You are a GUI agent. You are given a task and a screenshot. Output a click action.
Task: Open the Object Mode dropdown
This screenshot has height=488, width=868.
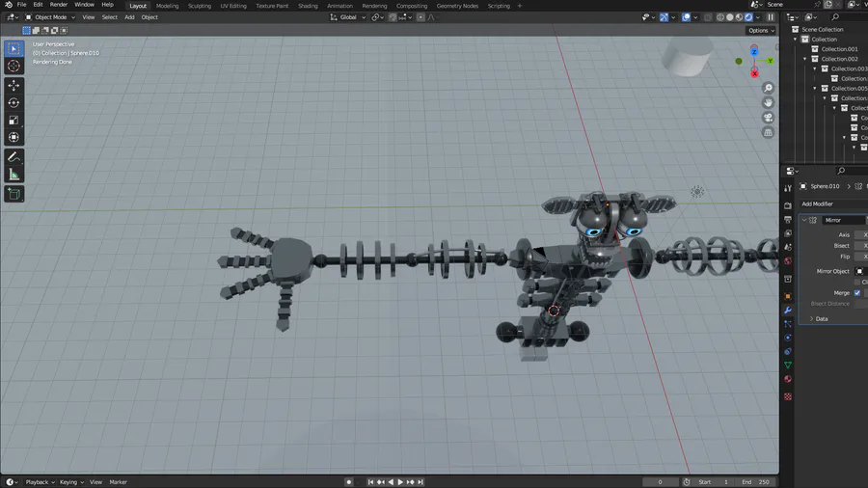tap(50, 17)
